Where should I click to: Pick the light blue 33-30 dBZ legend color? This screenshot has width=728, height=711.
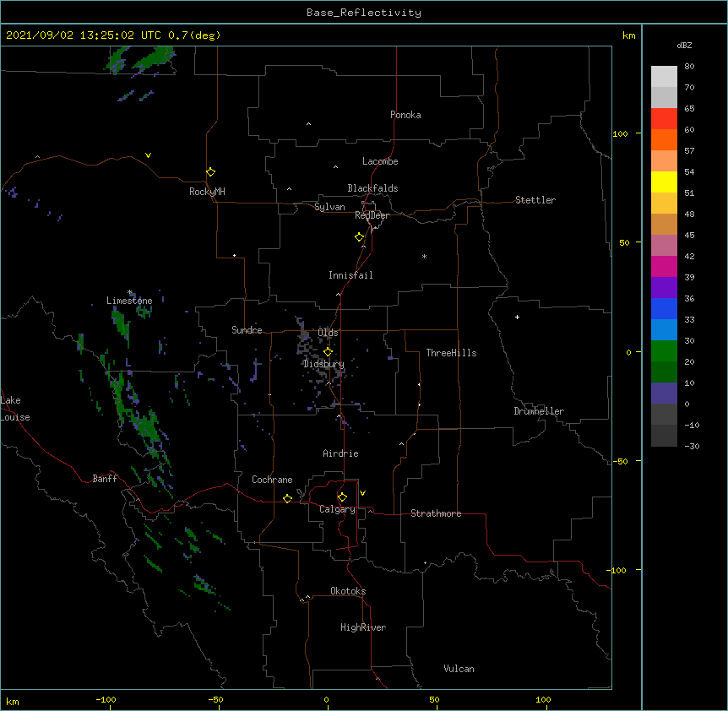coord(664,329)
